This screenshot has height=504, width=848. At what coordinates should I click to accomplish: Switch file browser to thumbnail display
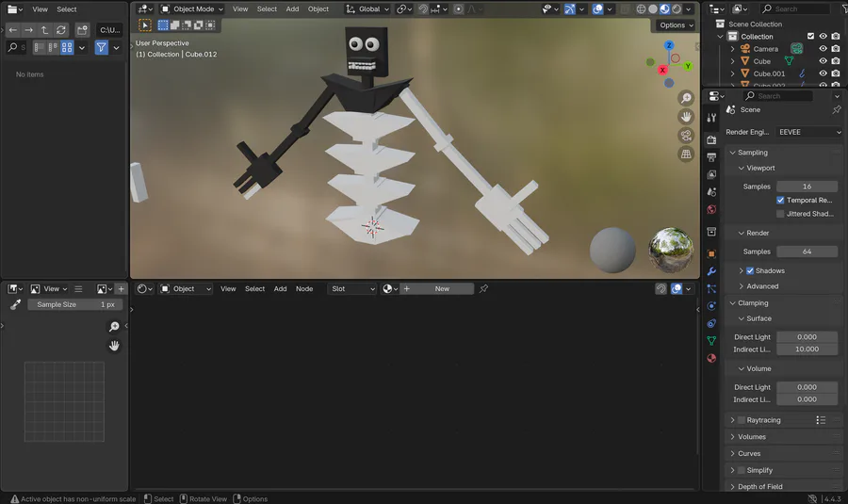(x=67, y=48)
